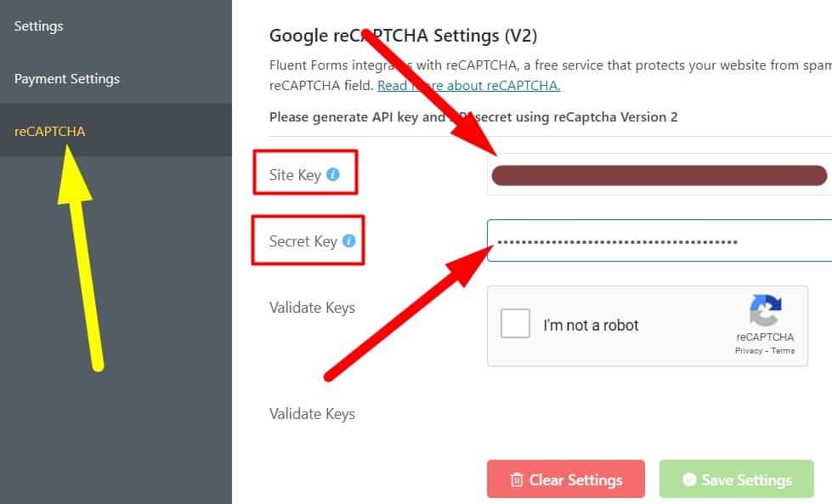This screenshot has height=504, width=832.
Task: Open the Settings sidebar item
Action: [39, 26]
